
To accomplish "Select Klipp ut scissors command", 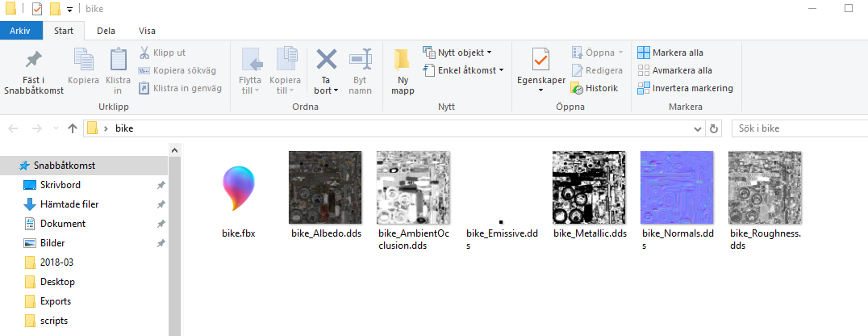I will click(161, 52).
